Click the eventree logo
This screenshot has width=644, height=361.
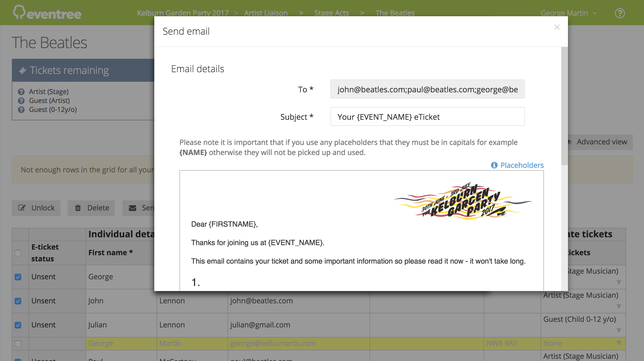click(47, 13)
